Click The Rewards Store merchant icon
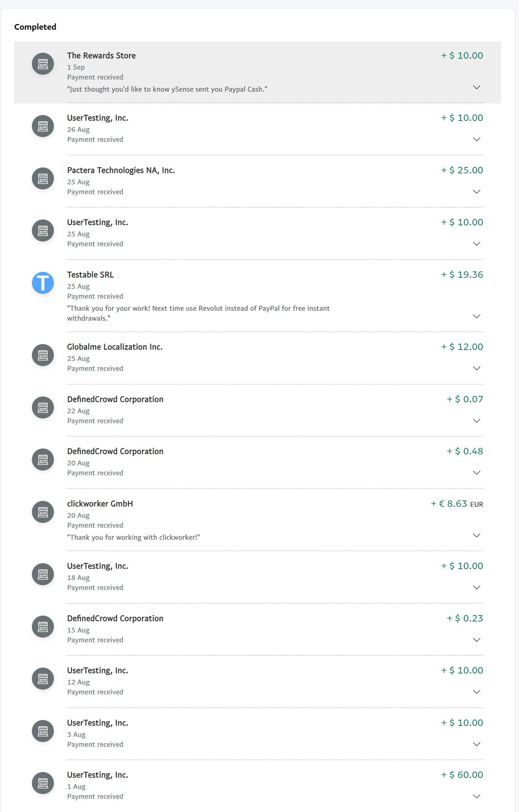Viewport: 519px width, 812px height. tap(43, 64)
